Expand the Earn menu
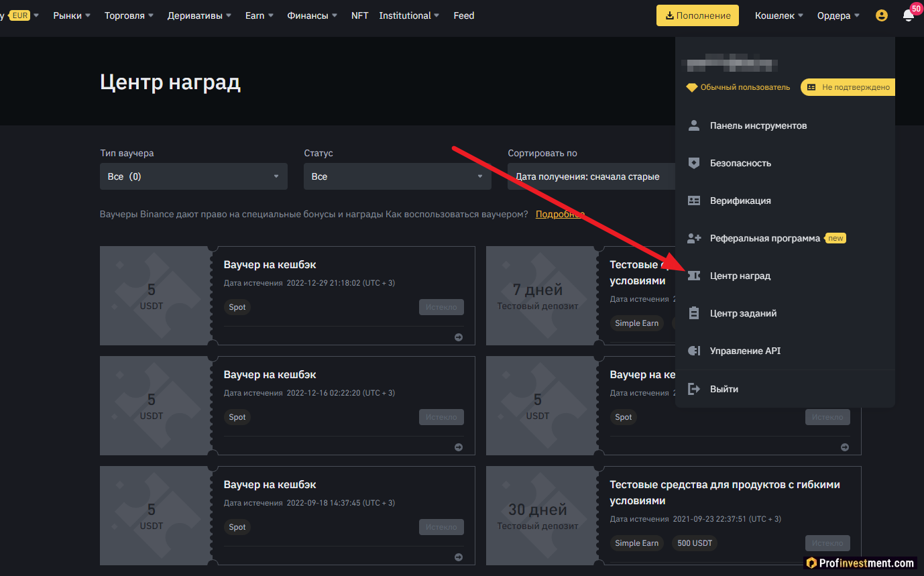924x576 pixels. [259, 15]
